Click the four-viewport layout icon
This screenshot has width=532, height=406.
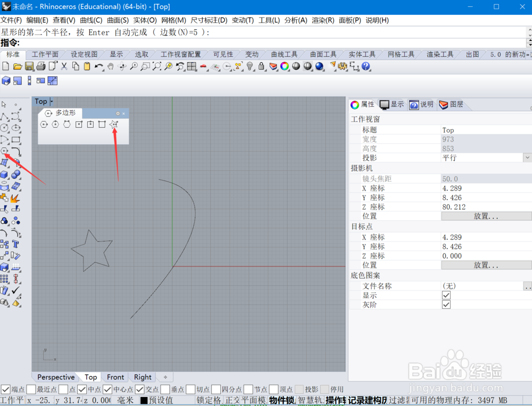192,66
